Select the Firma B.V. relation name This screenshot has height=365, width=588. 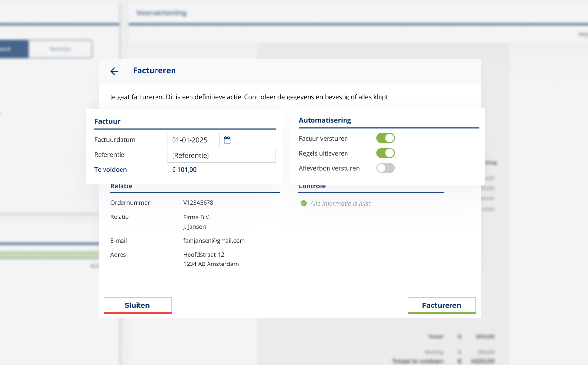197,217
